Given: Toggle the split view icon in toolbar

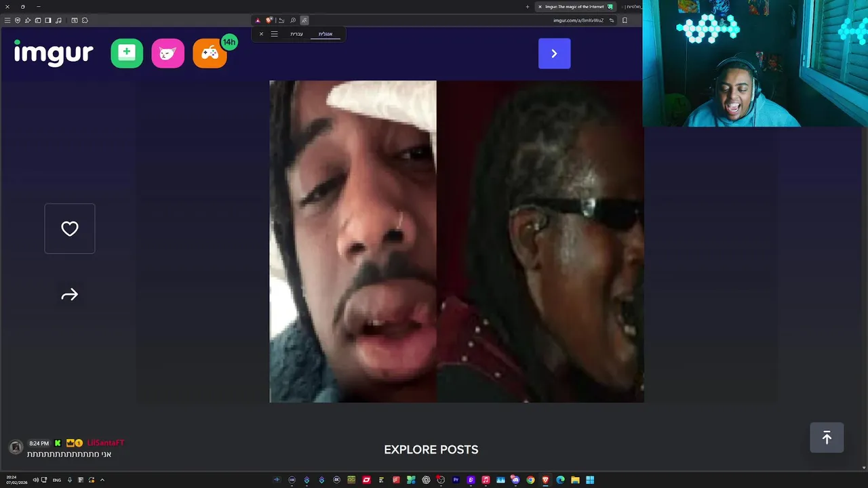Looking at the screenshot, I should click(x=48, y=20).
